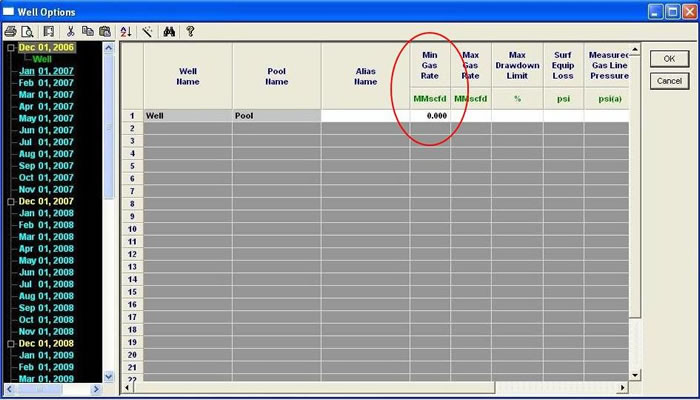Click the Alias Name cell in row 1

click(x=365, y=116)
